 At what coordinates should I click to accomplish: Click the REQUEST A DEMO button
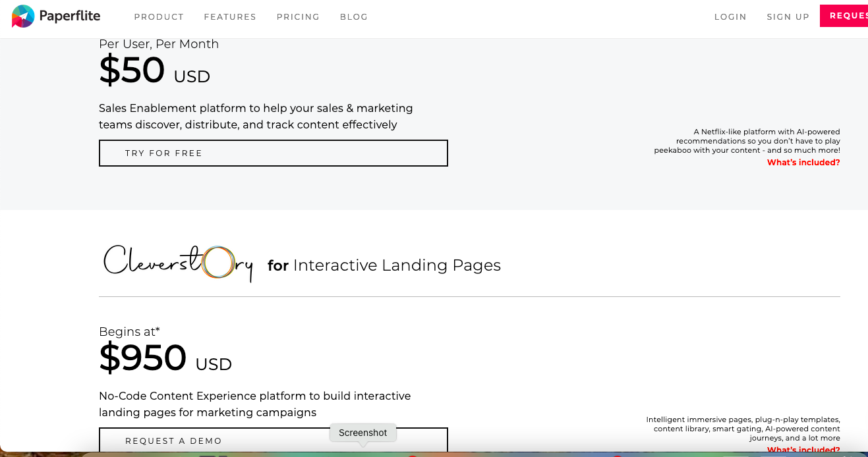(x=274, y=441)
